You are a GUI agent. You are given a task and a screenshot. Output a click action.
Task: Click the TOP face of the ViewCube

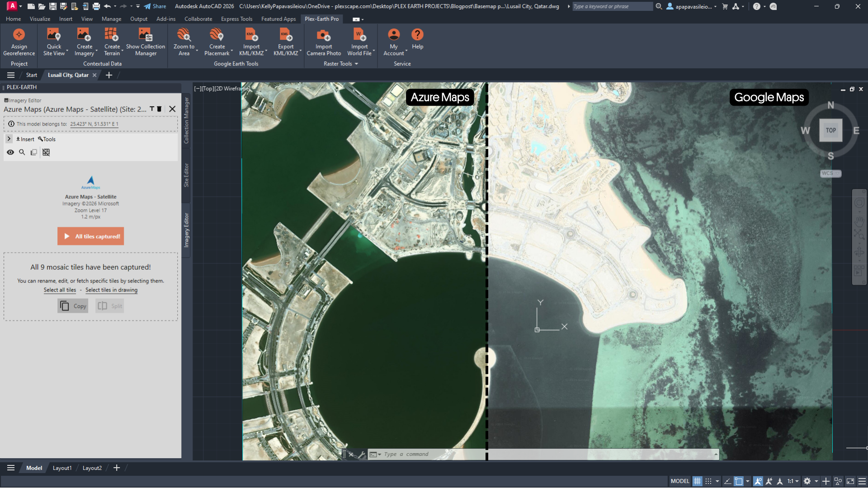(x=830, y=130)
